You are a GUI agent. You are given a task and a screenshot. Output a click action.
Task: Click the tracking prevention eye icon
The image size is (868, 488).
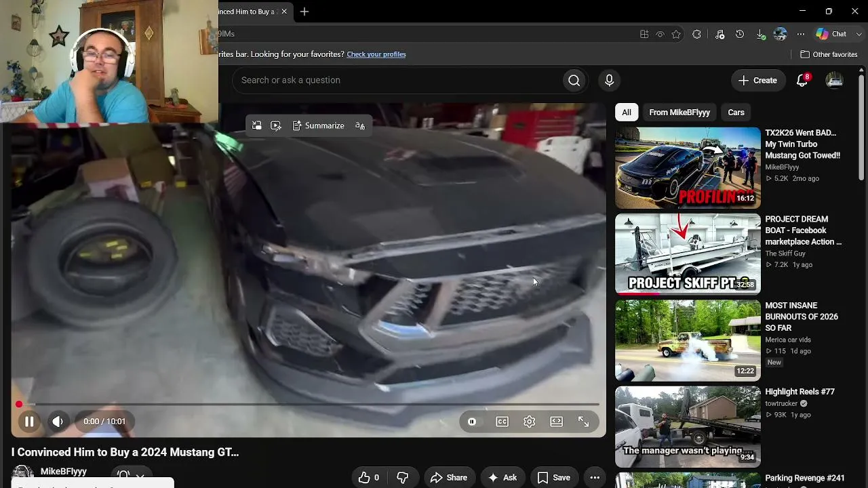point(660,34)
